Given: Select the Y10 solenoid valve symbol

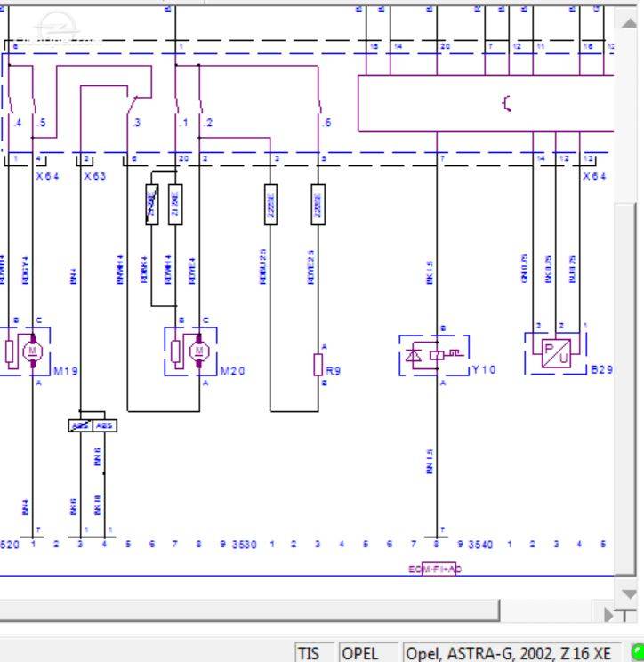Looking at the screenshot, I should (x=434, y=356).
